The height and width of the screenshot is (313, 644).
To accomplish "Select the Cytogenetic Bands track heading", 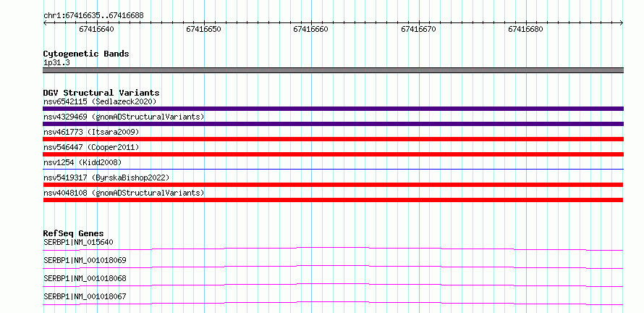I will point(86,54).
